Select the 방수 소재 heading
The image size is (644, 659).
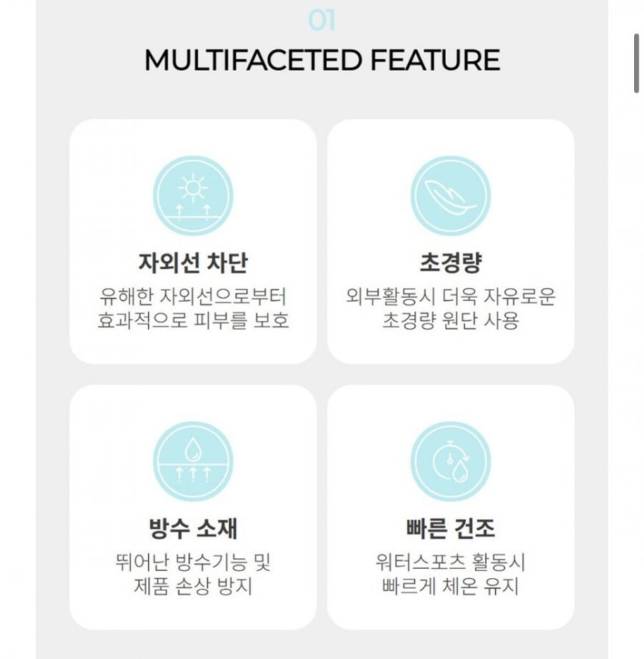[x=193, y=529]
